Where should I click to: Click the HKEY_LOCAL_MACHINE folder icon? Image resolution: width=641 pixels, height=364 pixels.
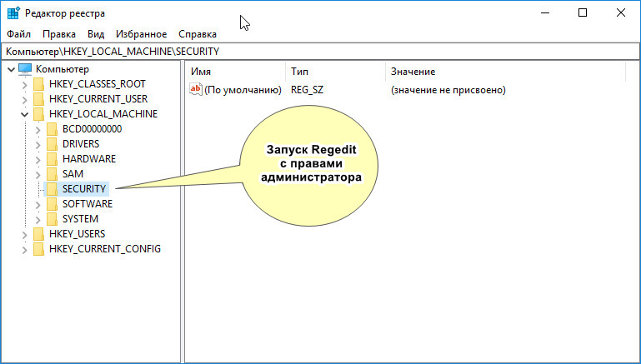pyautogui.click(x=38, y=114)
